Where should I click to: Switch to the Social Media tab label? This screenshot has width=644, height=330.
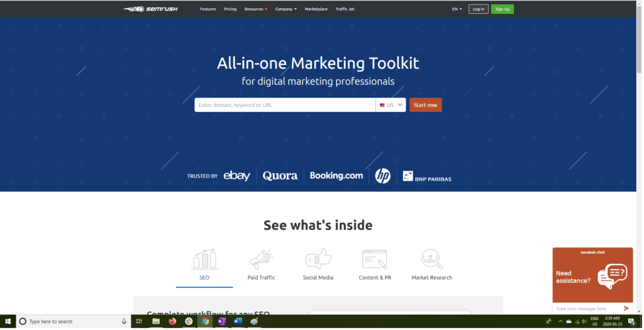coord(318,278)
